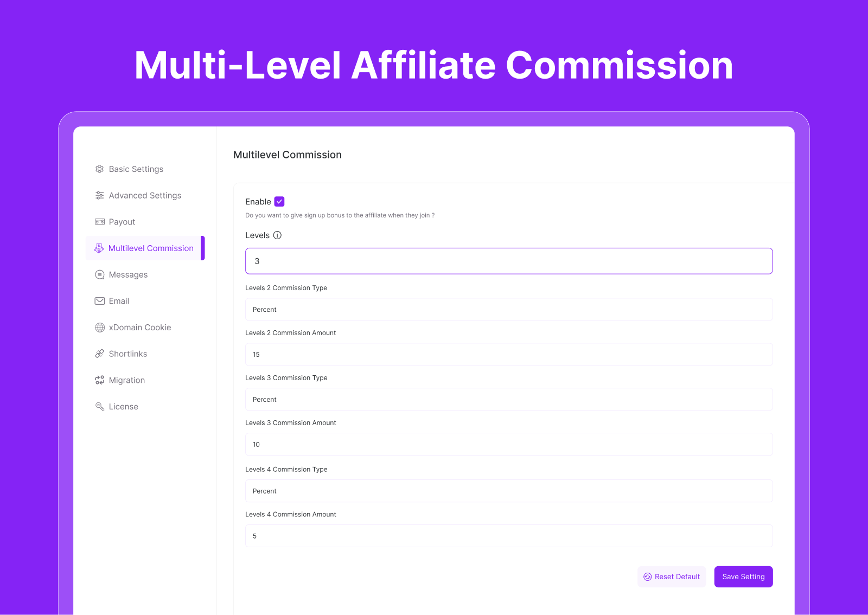This screenshot has height=615, width=868.
Task: Uncheck the Enable checkbox
Action: [x=279, y=202]
